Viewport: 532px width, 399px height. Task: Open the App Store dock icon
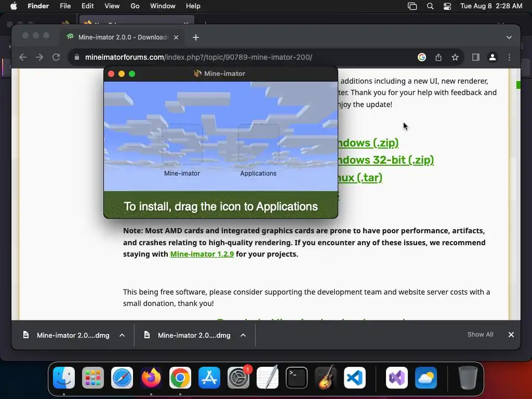tap(209, 378)
